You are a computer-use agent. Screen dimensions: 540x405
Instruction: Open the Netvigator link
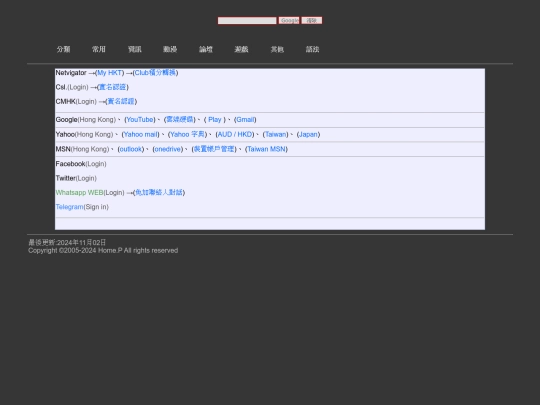pos(71,73)
